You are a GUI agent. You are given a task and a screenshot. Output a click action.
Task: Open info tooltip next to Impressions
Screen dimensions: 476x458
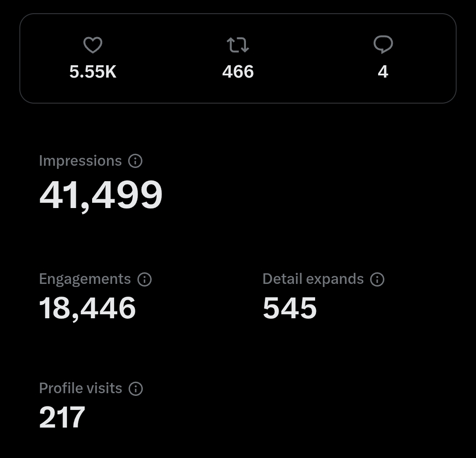pyautogui.click(x=135, y=161)
